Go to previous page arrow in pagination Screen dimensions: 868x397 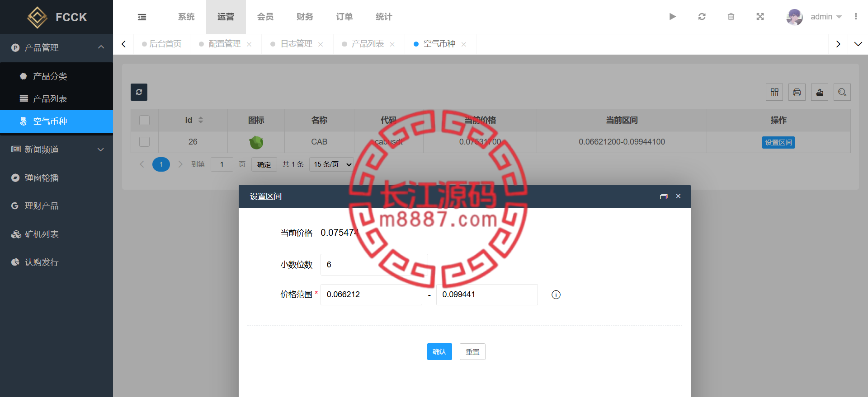coord(142,164)
